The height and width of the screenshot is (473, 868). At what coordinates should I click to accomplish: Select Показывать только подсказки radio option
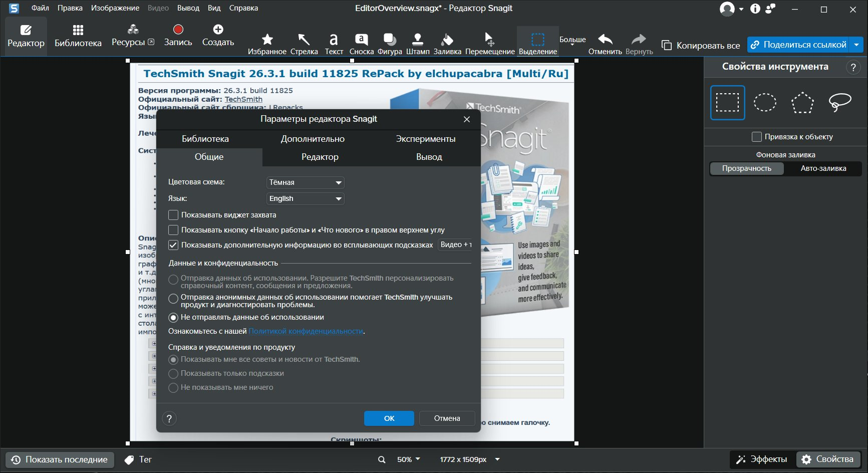pos(173,374)
